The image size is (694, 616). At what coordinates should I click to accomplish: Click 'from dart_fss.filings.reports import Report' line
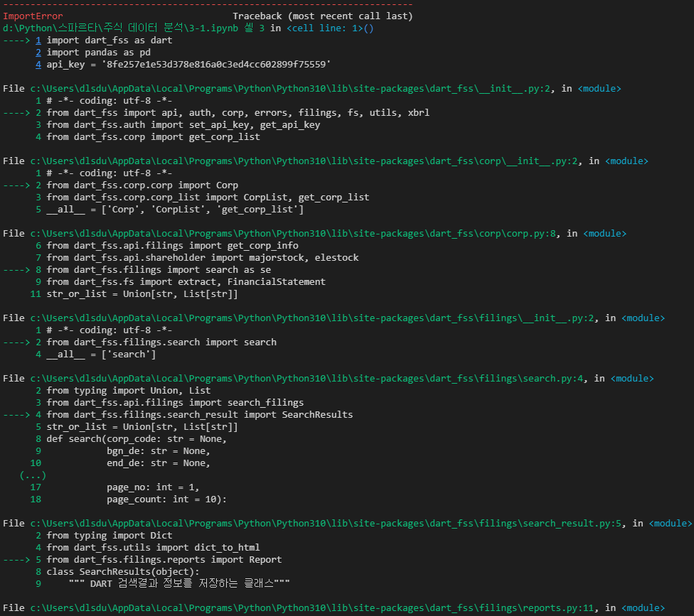pyautogui.click(x=164, y=560)
